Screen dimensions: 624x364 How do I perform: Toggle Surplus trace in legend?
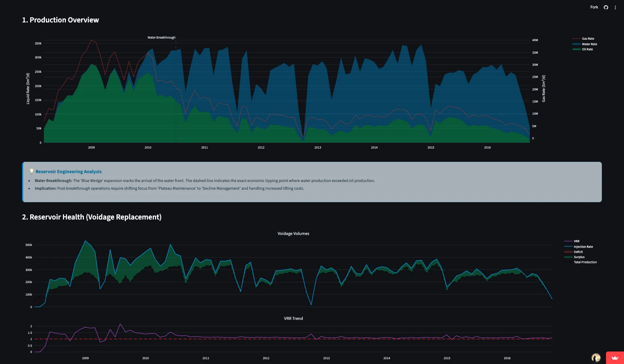[x=574, y=257]
